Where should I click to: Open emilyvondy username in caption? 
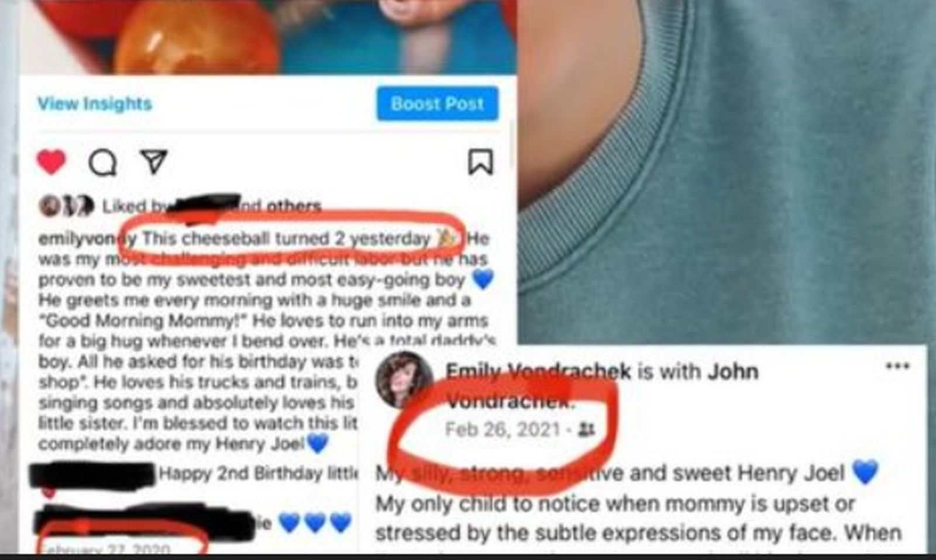point(87,239)
